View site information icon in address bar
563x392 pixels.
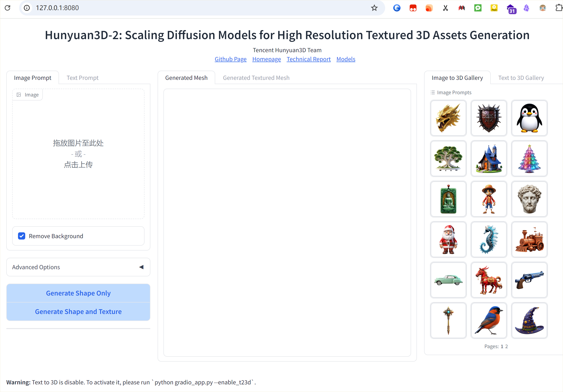click(x=27, y=8)
